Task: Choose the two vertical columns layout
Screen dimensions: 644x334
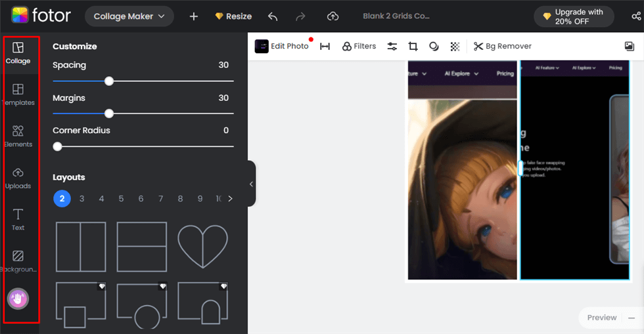Action: pyautogui.click(x=81, y=247)
